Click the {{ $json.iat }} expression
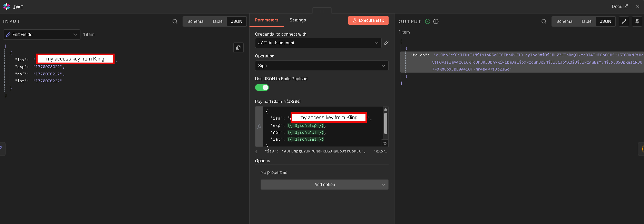Screen dimensions: 644x224 (x=305, y=139)
